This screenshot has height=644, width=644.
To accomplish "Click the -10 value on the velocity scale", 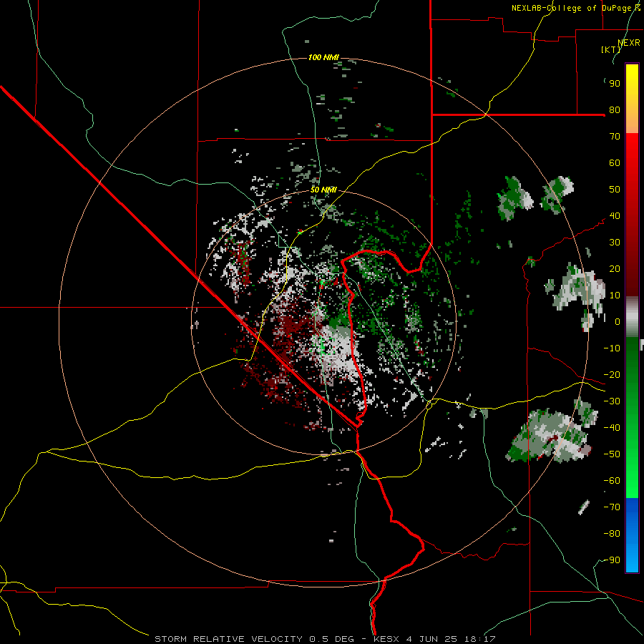I will [612, 348].
